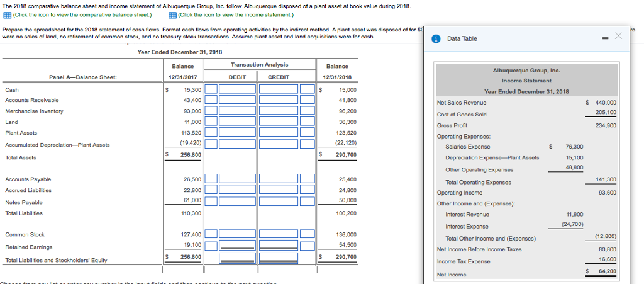The width and height of the screenshot is (644, 284).
Task: Select Accumulated Depreciation debit amount field
Action: (x=238, y=143)
